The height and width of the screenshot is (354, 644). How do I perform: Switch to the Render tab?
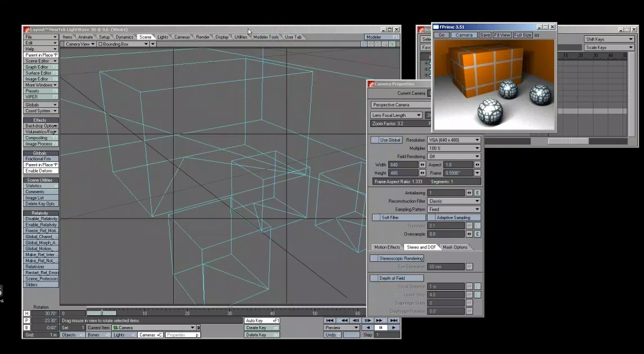[202, 37]
